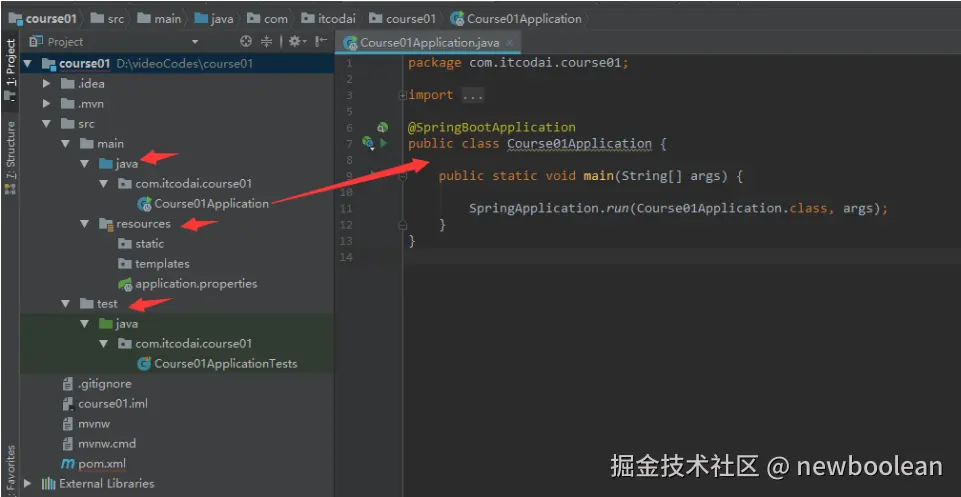This screenshot has width=961, height=497.
Task: Open the Z: Structure tool window tab
Action: point(10,158)
